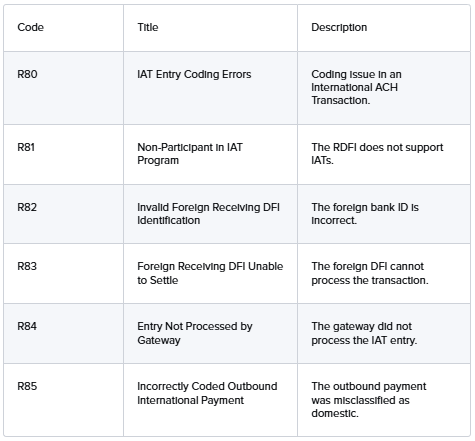Click Entry Not Processed by Gateway
The width and height of the screenshot is (475, 441).
[195, 333]
